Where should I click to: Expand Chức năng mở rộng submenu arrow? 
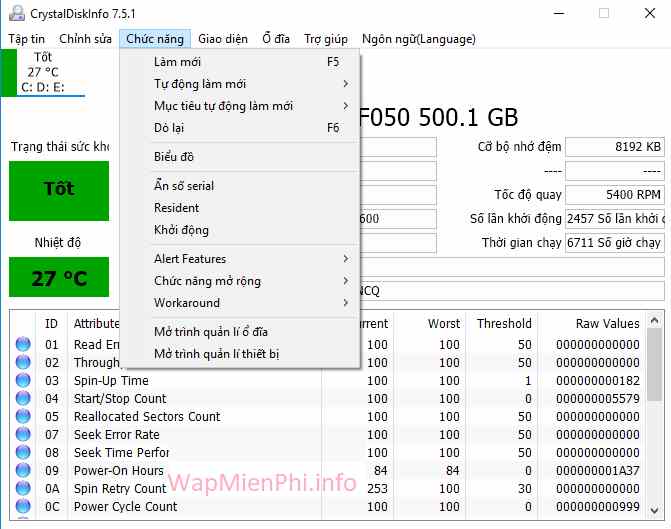[346, 281]
